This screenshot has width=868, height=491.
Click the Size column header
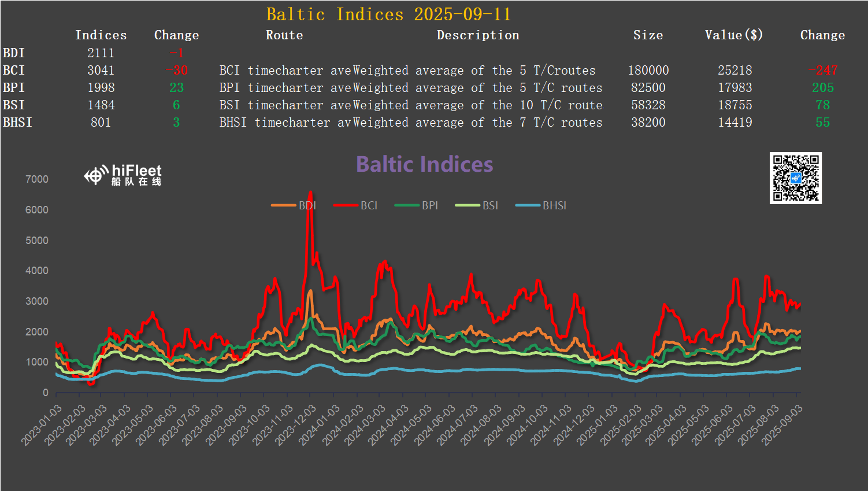[x=648, y=35]
